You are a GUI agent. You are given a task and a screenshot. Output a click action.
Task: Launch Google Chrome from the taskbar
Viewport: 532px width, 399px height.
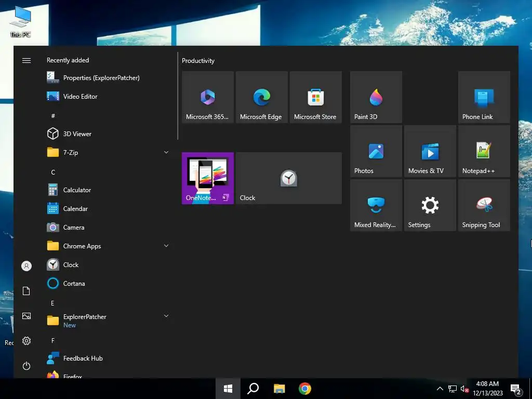[304, 389]
